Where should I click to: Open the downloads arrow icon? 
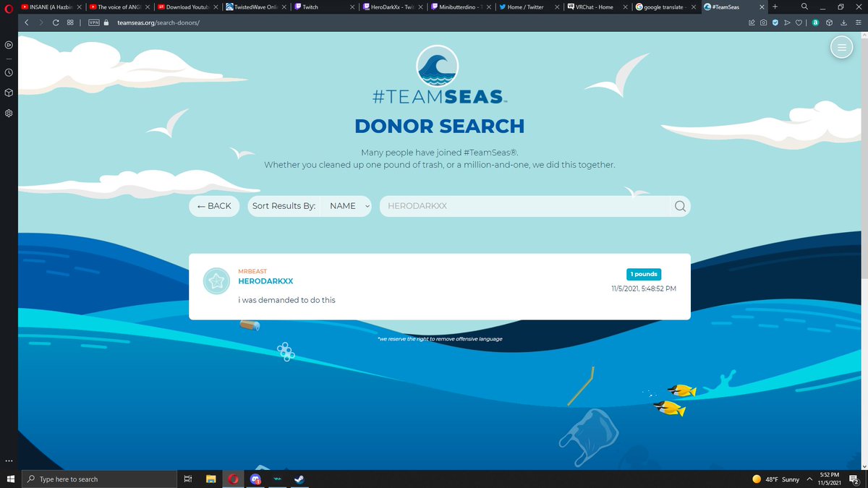843,22
